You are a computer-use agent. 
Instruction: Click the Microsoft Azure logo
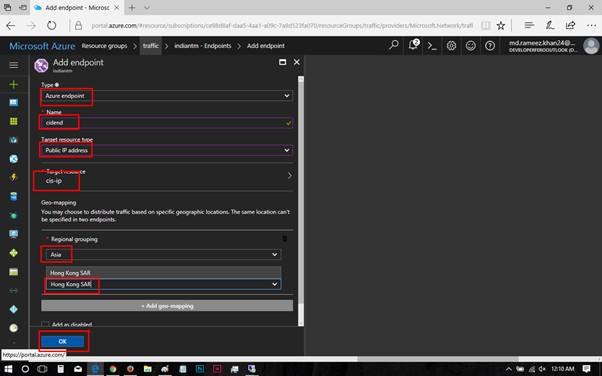42,46
